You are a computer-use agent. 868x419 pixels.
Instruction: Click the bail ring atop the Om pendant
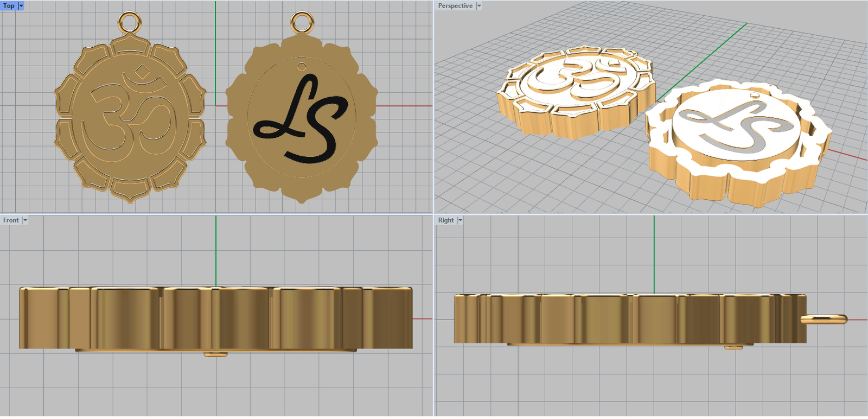click(x=129, y=22)
